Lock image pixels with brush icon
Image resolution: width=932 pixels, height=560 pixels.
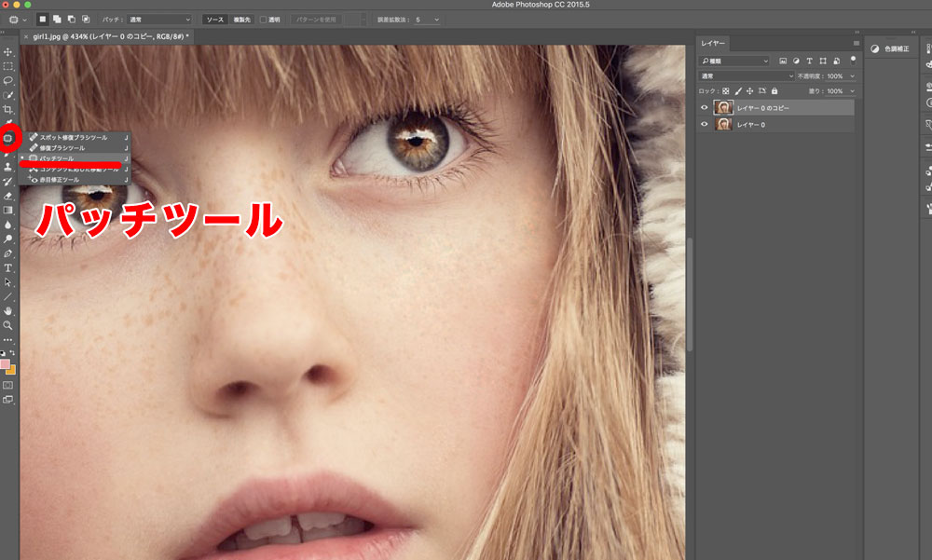click(738, 91)
